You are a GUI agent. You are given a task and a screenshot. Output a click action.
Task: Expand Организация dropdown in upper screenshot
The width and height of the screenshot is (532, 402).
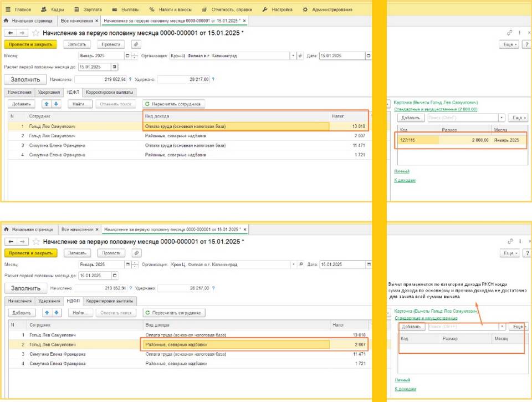click(x=293, y=55)
